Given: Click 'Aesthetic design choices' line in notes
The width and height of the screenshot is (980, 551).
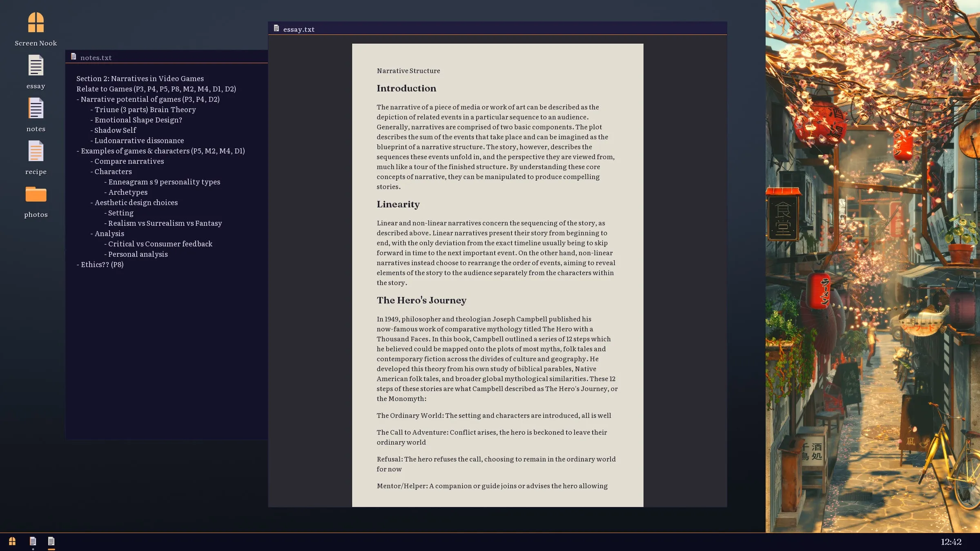Looking at the screenshot, I should (134, 202).
